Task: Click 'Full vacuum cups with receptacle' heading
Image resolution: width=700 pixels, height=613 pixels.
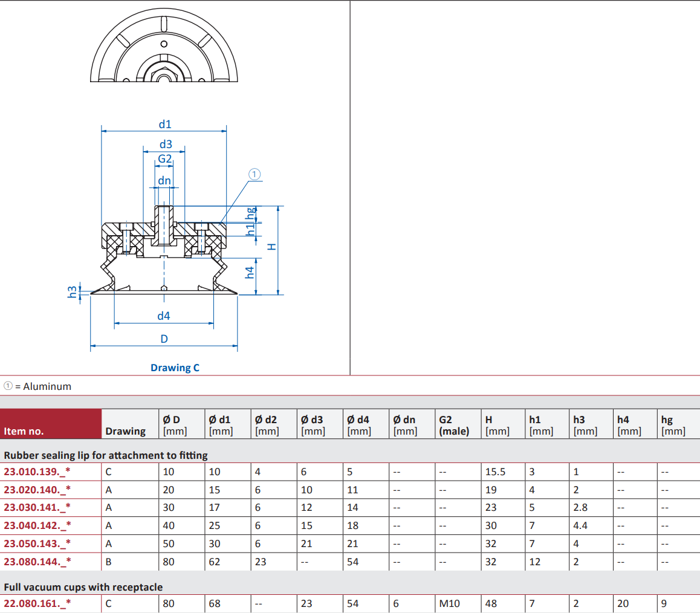Action: click(83, 587)
